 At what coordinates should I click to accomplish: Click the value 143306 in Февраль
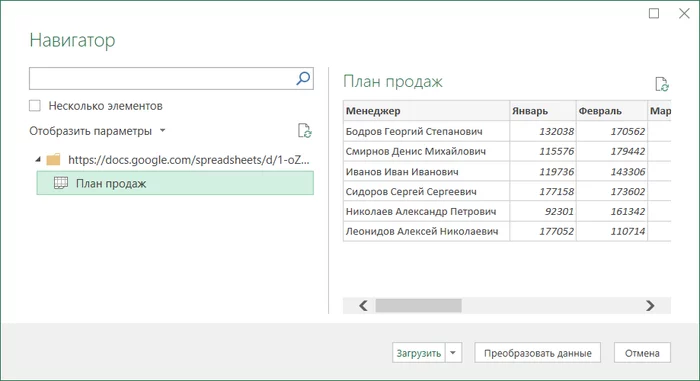tap(628, 172)
